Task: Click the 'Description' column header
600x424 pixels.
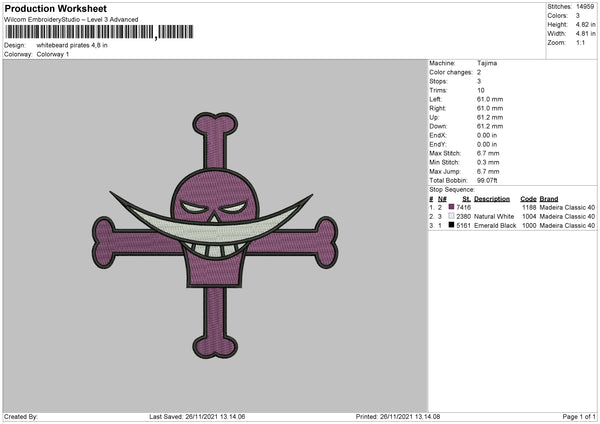Action: coord(492,199)
